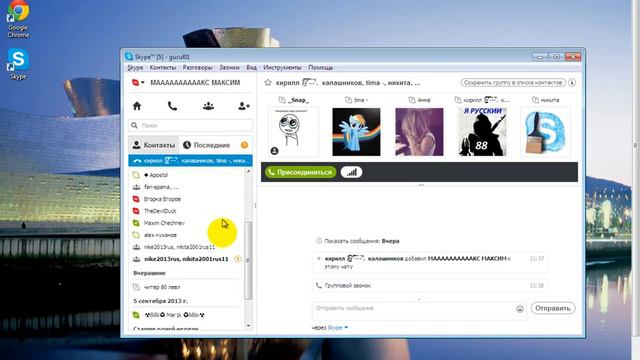Image resolution: width=640 pixels, height=360 pixels.
Task: Click the splitter handle between contacts and chat
Action: pos(256,205)
